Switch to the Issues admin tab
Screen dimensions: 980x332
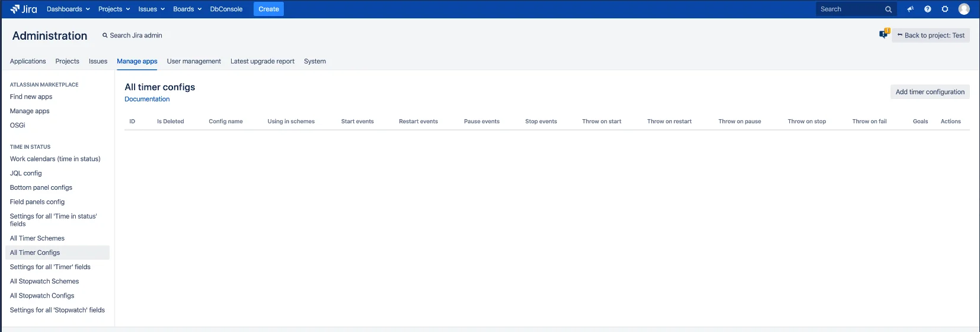[x=98, y=61]
